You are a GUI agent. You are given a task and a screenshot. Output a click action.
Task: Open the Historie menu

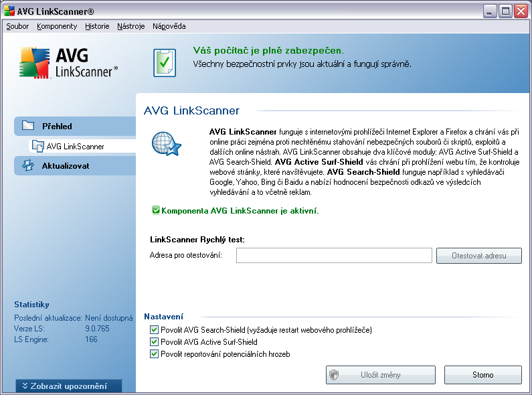coord(97,26)
